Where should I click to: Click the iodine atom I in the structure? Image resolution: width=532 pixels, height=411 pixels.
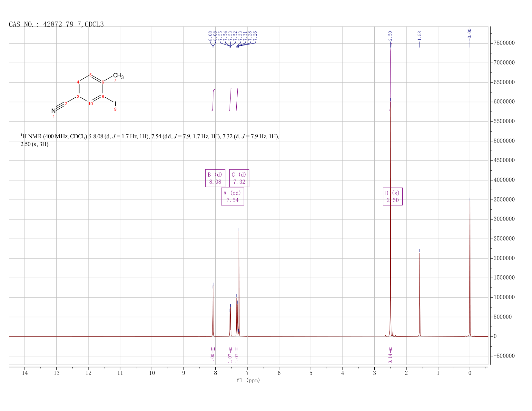115,104
